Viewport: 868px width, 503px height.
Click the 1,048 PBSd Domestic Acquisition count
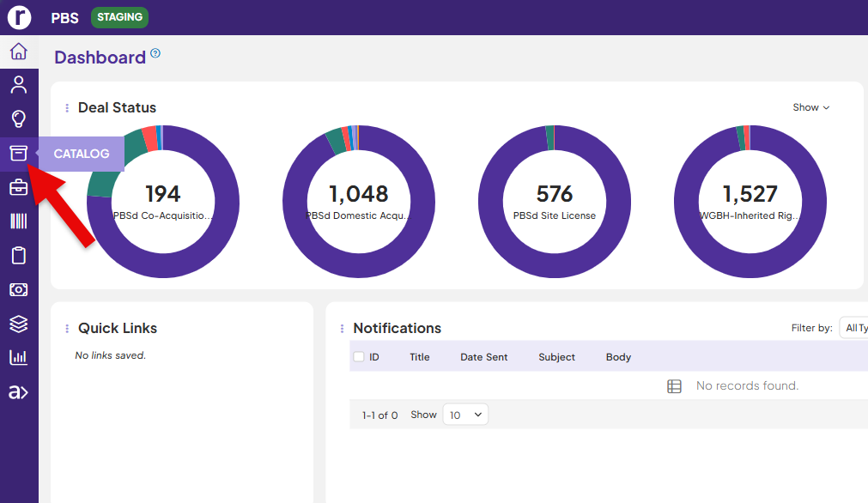point(359,194)
